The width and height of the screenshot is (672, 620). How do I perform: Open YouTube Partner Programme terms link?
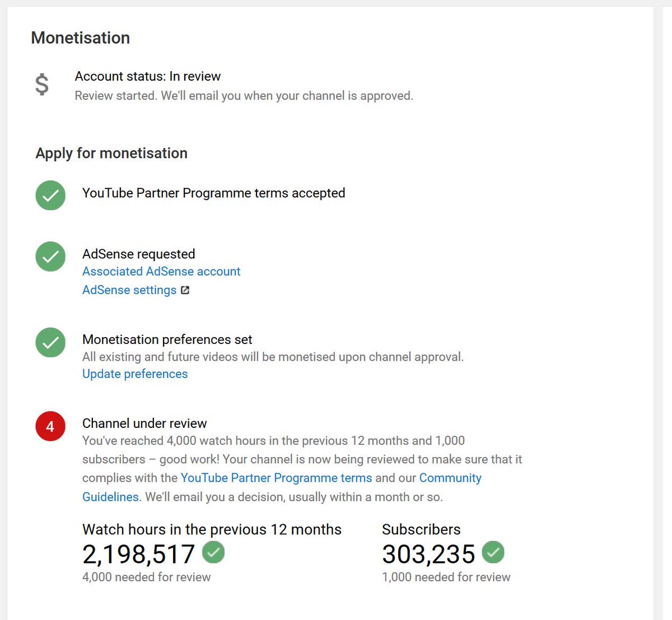(276, 478)
